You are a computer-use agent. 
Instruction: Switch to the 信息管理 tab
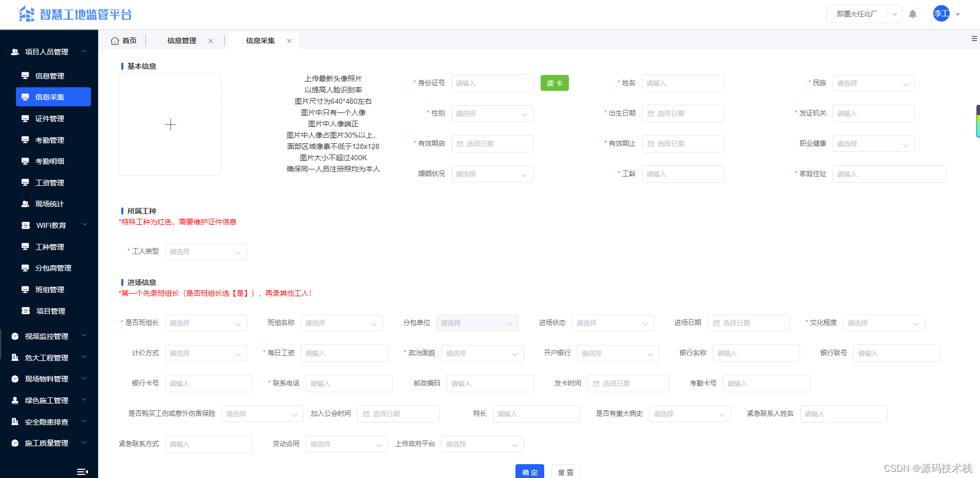[182, 41]
